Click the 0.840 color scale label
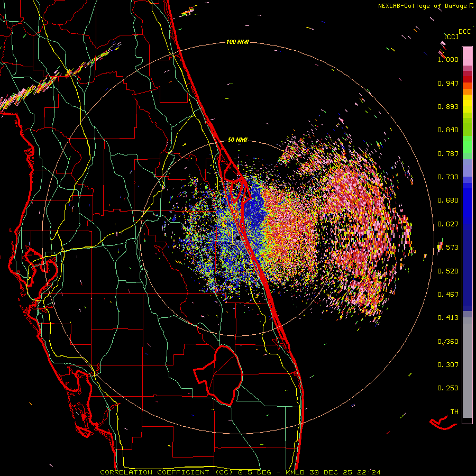 pyautogui.click(x=448, y=130)
